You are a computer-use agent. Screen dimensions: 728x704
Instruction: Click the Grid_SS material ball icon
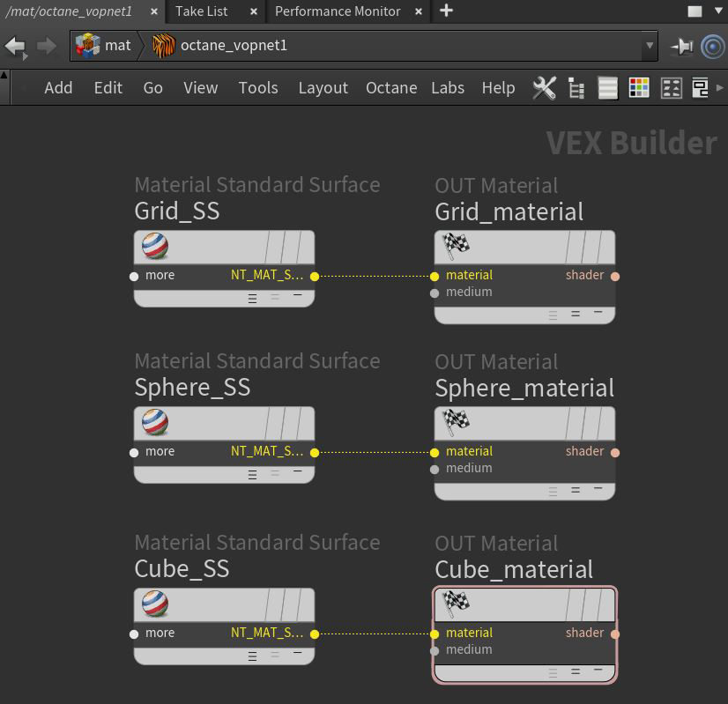[x=155, y=247]
